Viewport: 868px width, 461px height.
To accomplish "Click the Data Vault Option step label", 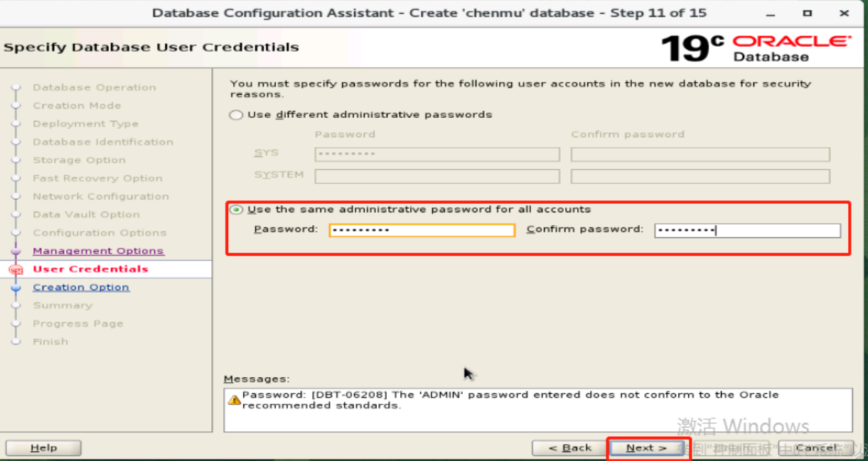I will tap(86, 215).
